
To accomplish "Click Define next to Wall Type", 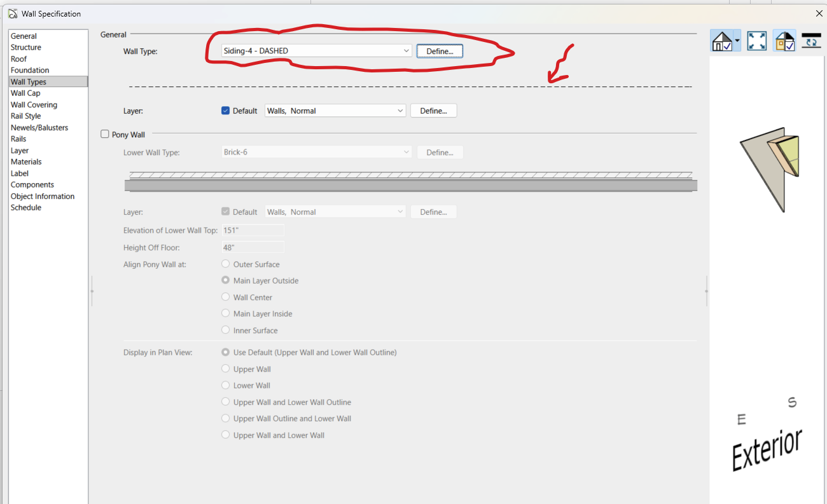I will pyautogui.click(x=440, y=51).
